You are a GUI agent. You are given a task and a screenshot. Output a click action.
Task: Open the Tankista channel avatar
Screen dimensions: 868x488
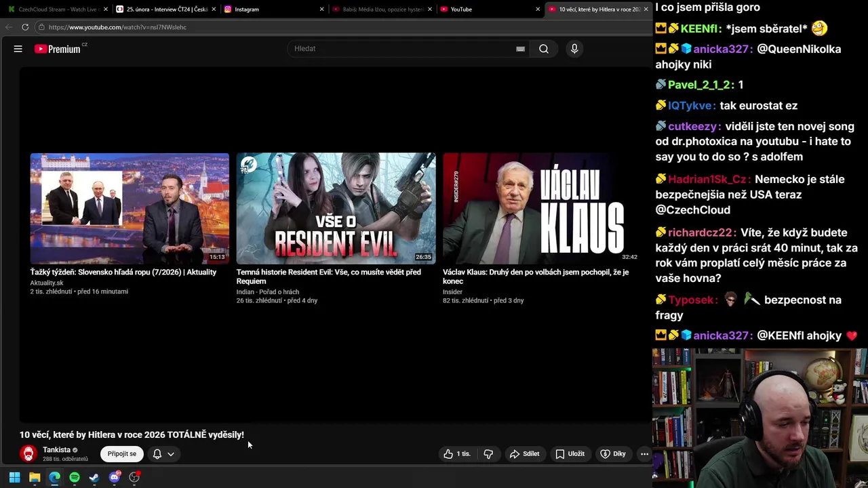[x=28, y=453]
